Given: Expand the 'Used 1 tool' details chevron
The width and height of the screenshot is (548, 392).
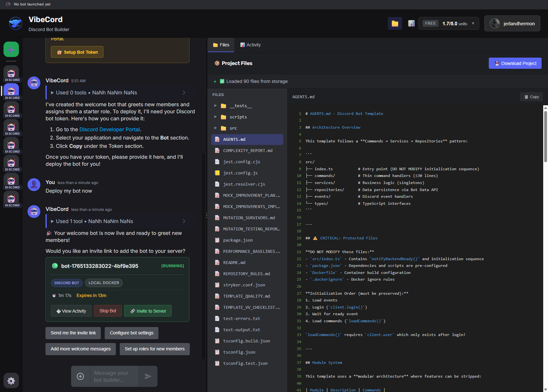Looking at the screenshot, I should tap(184, 221).
